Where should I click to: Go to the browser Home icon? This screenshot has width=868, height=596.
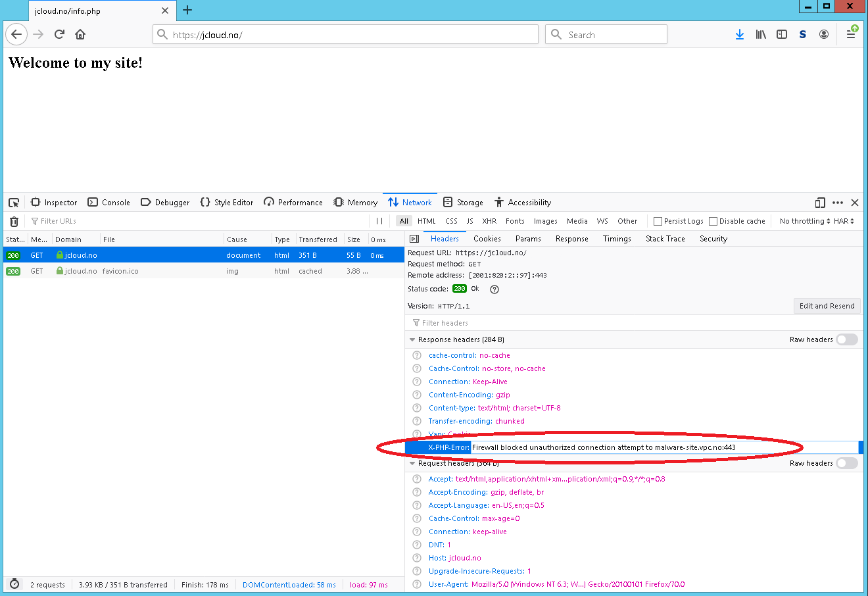(80, 34)
